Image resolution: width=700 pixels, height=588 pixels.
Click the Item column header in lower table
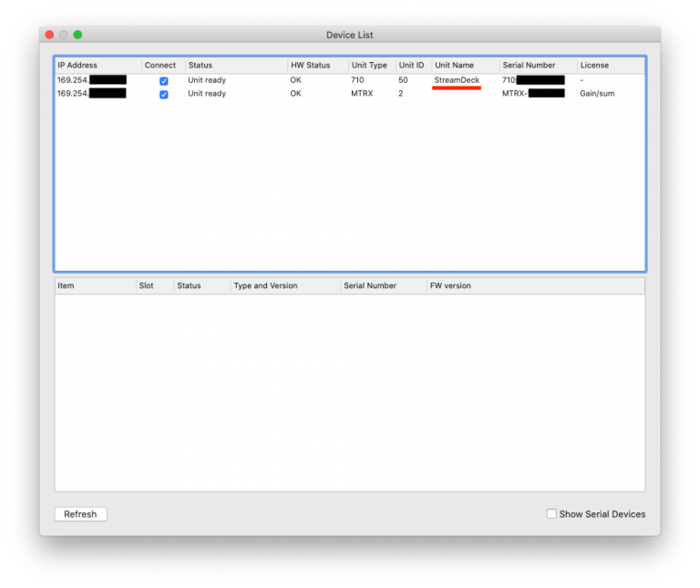[x=94, y=285]
